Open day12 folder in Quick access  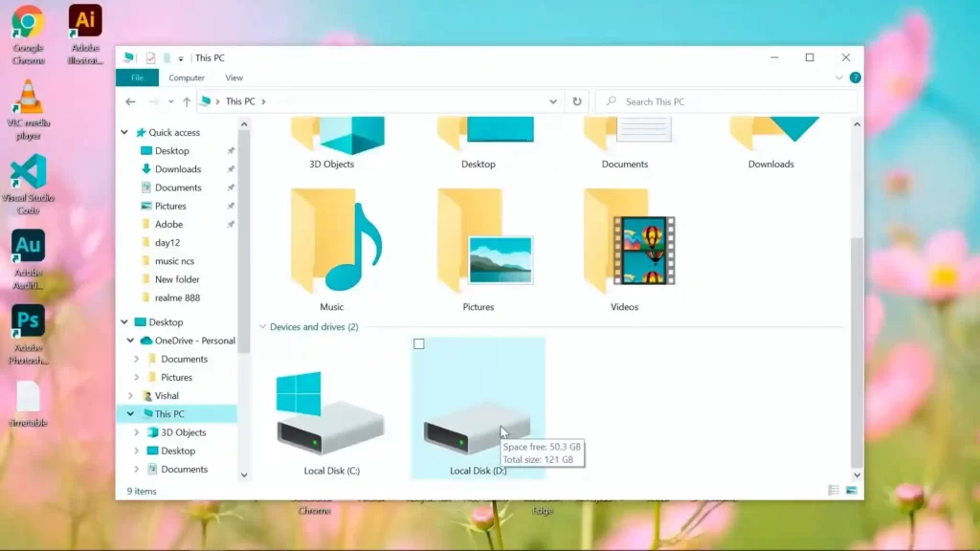click(x=167, y=242)
